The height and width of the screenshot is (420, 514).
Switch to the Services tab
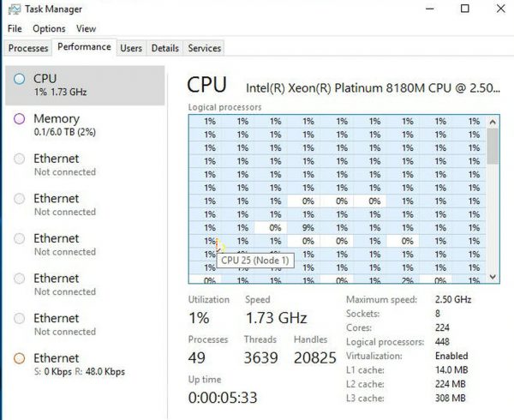point(204,48)
